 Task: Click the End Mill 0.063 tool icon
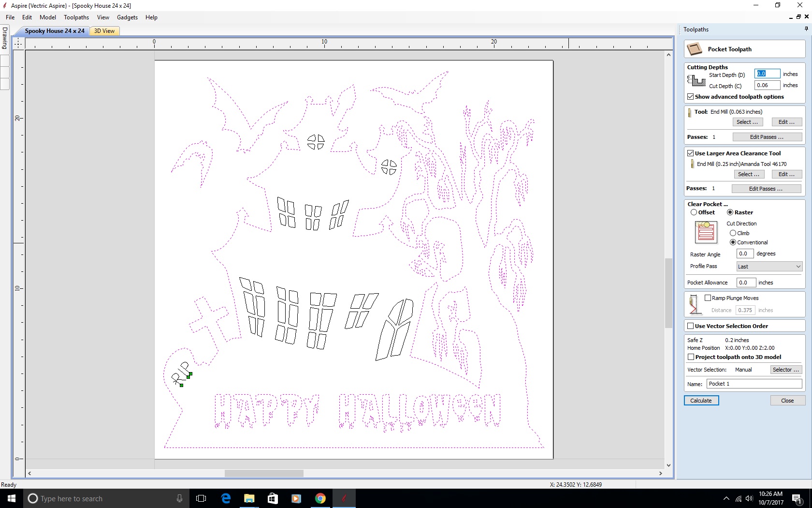[x=690, y=112]
